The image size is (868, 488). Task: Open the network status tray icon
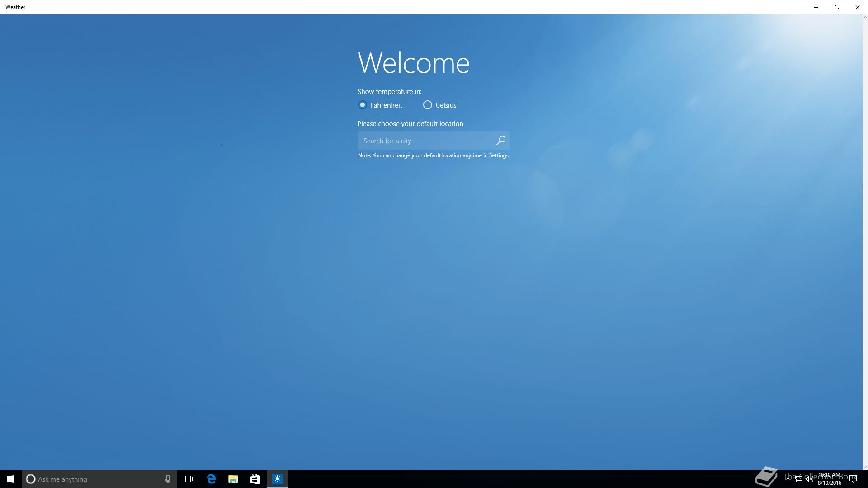(x=799, y=479)
